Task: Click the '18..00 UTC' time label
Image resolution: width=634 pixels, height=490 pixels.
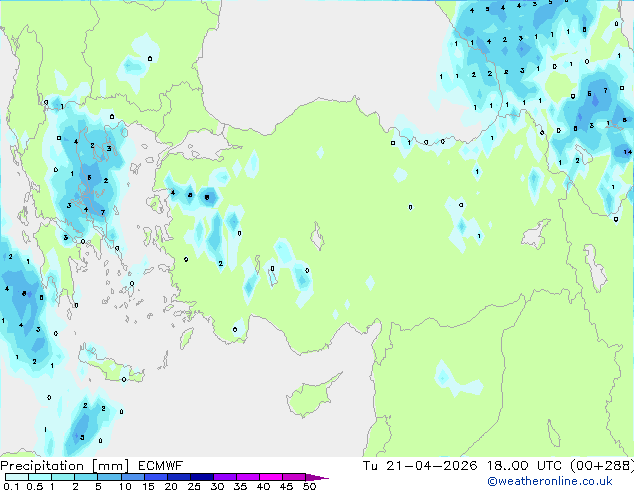Action: pyautogui.click(x=524, y=466)
